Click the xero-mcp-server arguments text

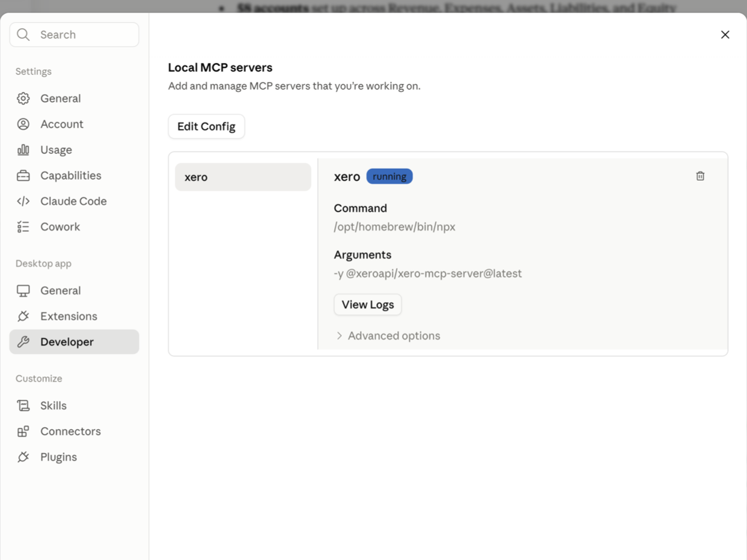[x=428, y=274]
